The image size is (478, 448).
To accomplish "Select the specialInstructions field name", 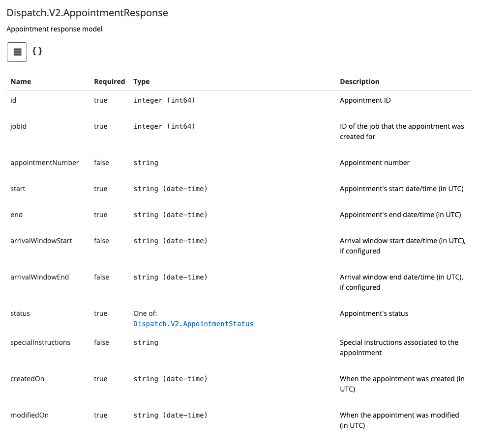I will click(x=40, y=342).
